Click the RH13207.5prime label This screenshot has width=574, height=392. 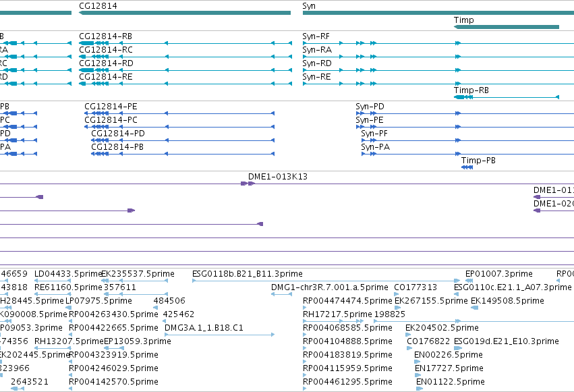click(x=69, y=341)
